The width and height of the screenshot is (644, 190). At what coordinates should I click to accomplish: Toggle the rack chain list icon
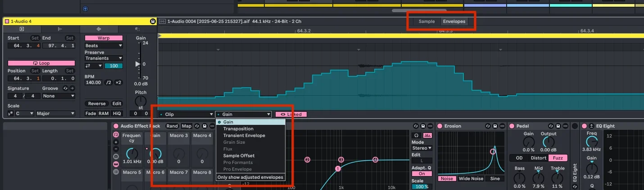coord(116,172)
